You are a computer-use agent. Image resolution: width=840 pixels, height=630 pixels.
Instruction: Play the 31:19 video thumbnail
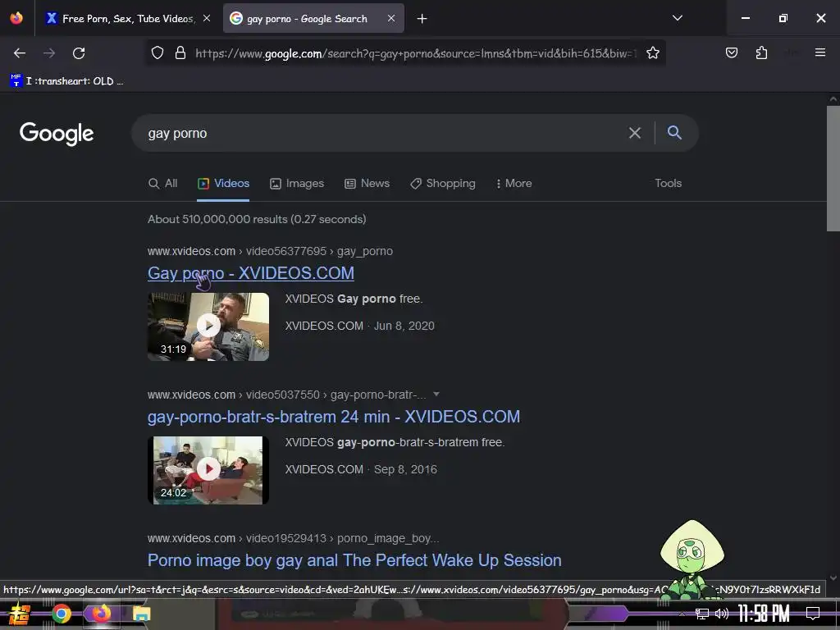click(208, 326)
